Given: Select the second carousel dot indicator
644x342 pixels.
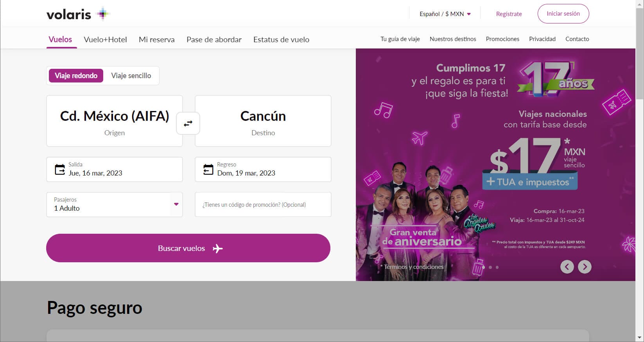Looking at the screenshot, I should tap(490, 267).
